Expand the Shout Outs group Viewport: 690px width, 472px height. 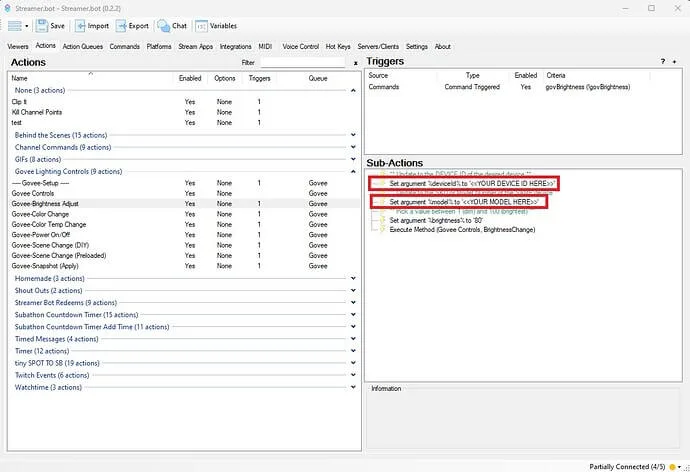[353, 290]
